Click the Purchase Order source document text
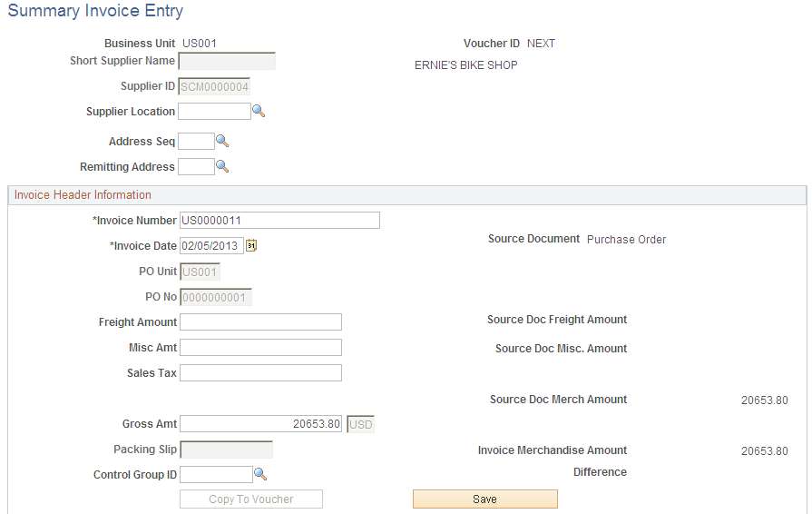Image resolution: width=812 pixels, height=514 pixels. pos(627,240)
